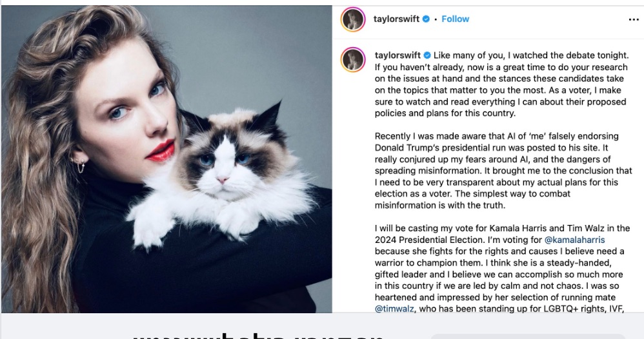Click the gray rounded field below the post
Screen dimensions: 644x339
pyautogui.click(x=528, y=336)
